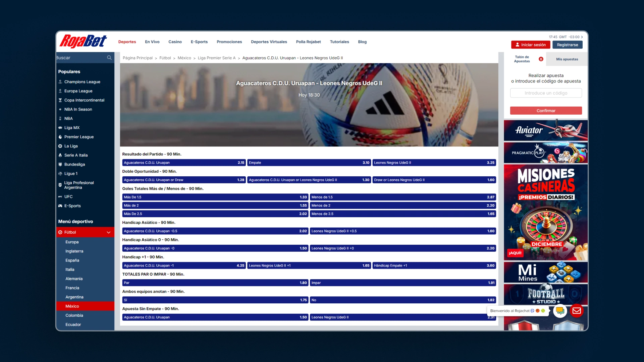The width and height of the screenshot is (644, 362).
Task: Click the Confirmar button
Action: point(546,111)
